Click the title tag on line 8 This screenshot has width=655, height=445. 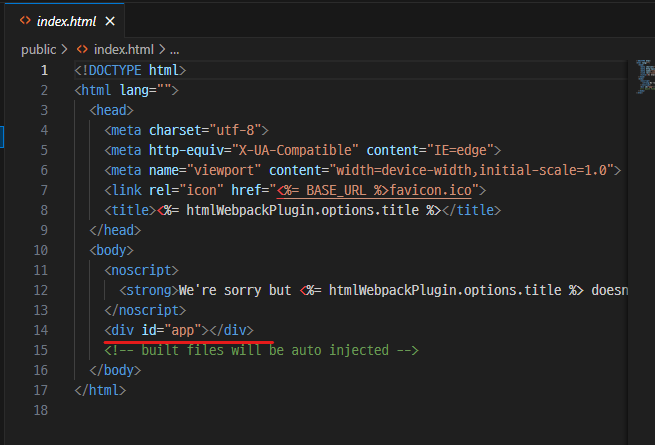pyautogui.click(x=302, y=210)
